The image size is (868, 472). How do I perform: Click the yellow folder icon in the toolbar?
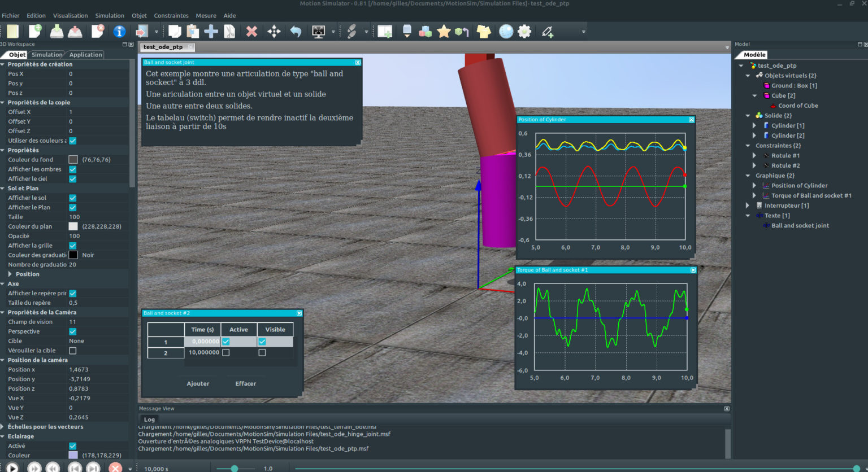(x=484, y=32)
